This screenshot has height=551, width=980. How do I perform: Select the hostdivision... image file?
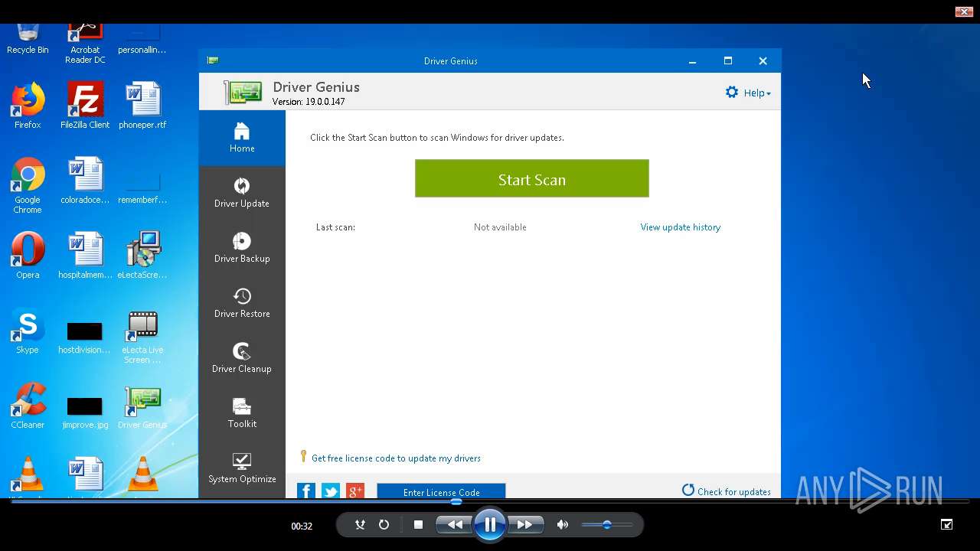pyautogui.click(x=85, y=336)
